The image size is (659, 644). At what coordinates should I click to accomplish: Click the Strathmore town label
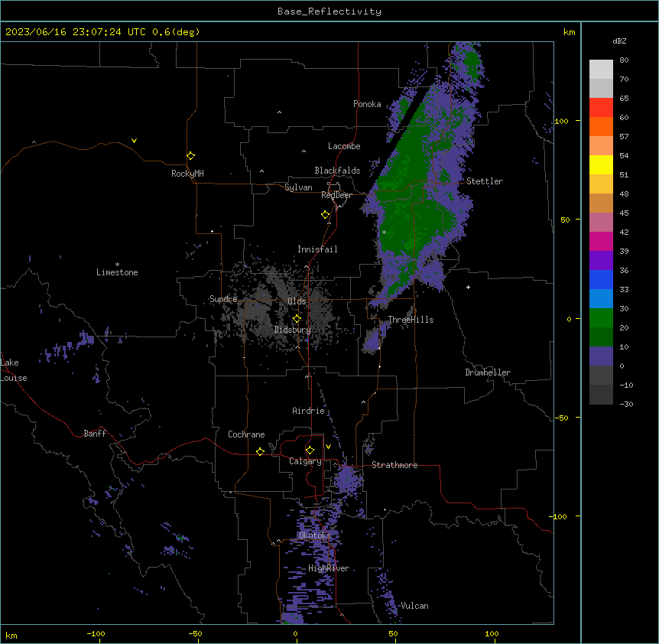(394, 465)
